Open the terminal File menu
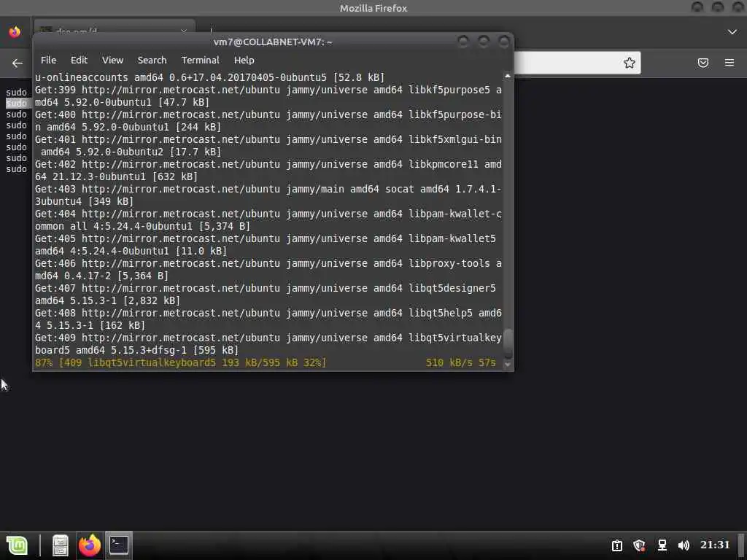This screenshot has width=747, height=560. [48, 60]
